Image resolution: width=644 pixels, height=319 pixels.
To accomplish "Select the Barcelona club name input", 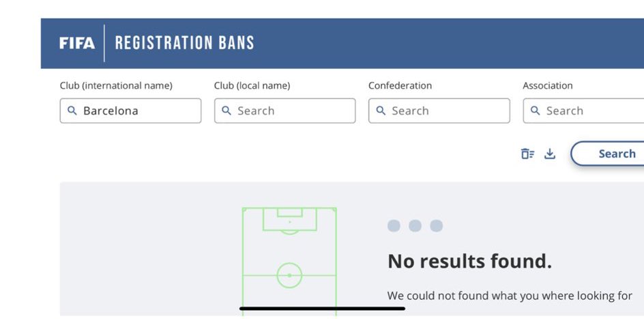I will click(130, 111).
